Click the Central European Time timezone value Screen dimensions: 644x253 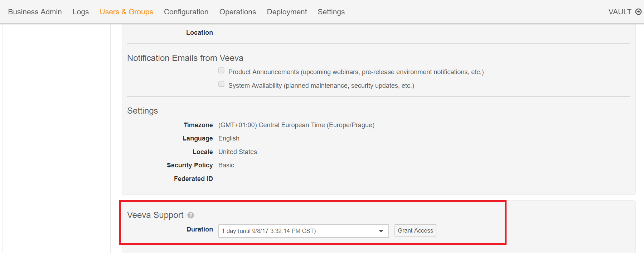296,125
